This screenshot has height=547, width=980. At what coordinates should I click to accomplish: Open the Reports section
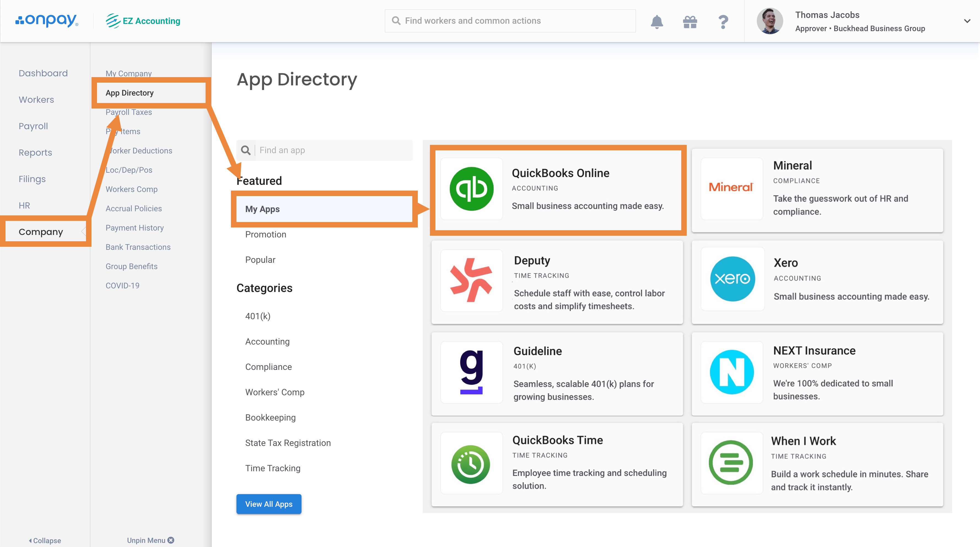(35, 152)
